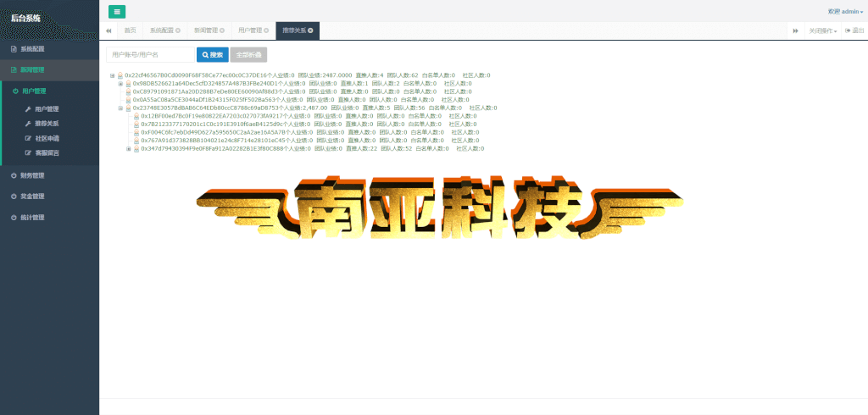Viewport: 868px width, 415px height.
Task: Collapse the root node 0x22cf46567B0C
Action: point(113,75)
